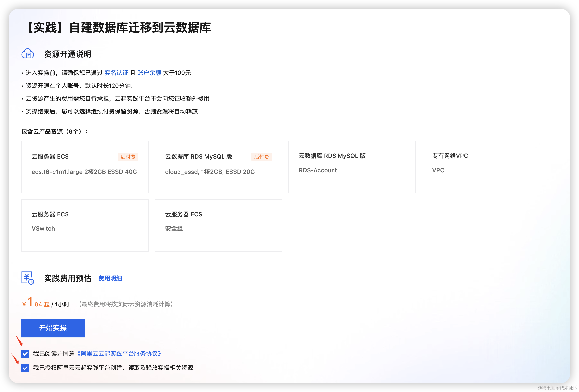Open the 账户余额 link
Viewport: 579px width, 392px height.
149,73
